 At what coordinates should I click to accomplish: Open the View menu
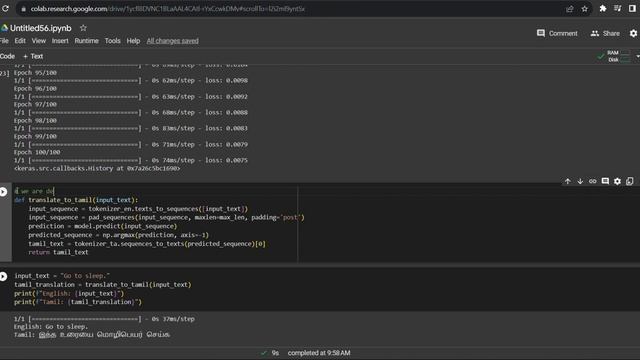click(39, 41)
